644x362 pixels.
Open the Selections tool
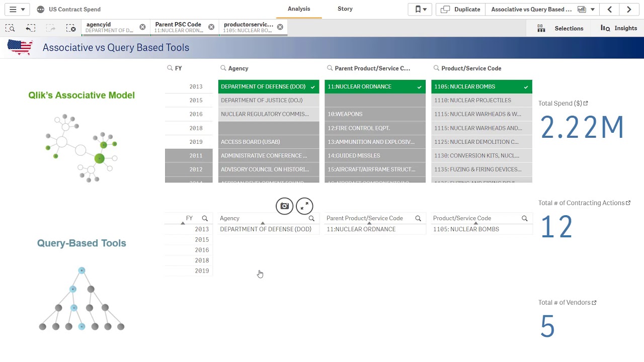click(x=560, y=28)
